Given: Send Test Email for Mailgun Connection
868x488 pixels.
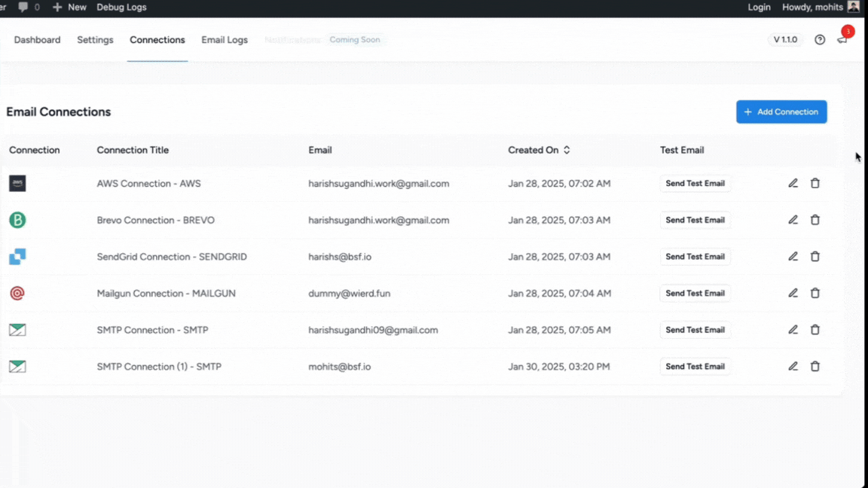Looking at the screenshot, I should pyautogui.click(x=695, y=293).
